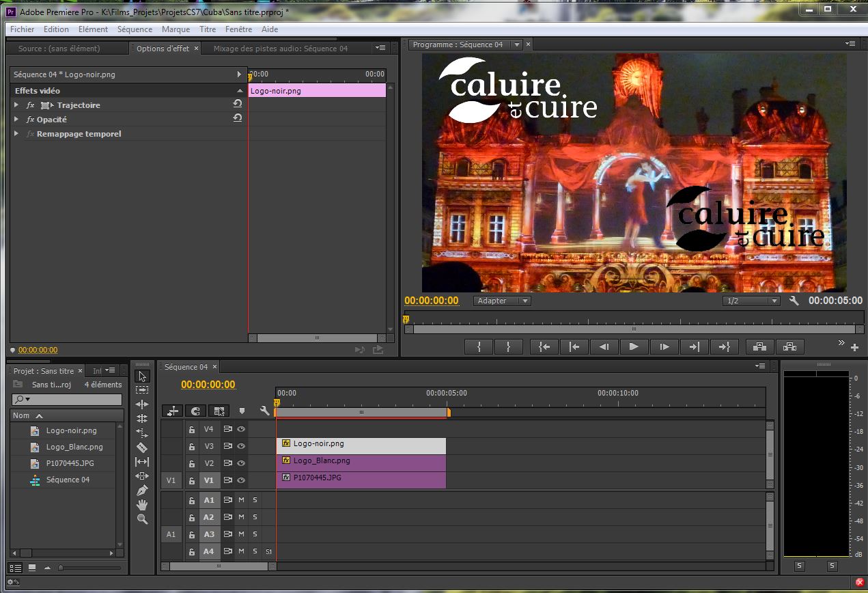
Task: Click Go to In point button
Action: point(544,346)
